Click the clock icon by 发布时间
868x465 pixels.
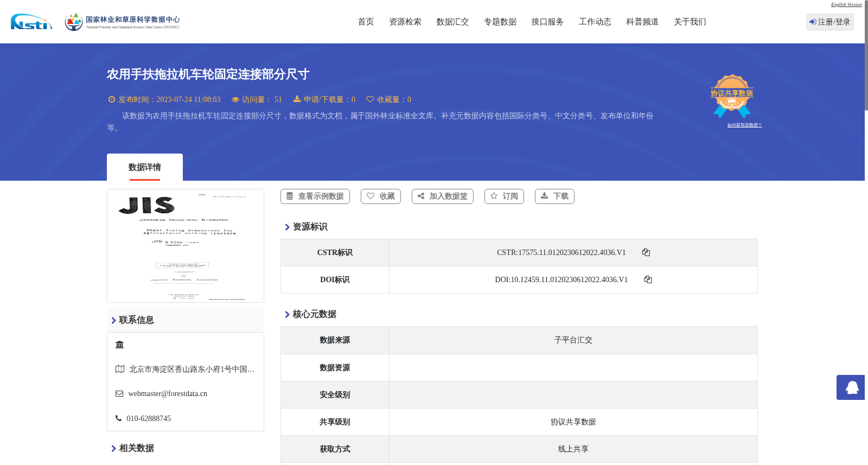[112, 99]
